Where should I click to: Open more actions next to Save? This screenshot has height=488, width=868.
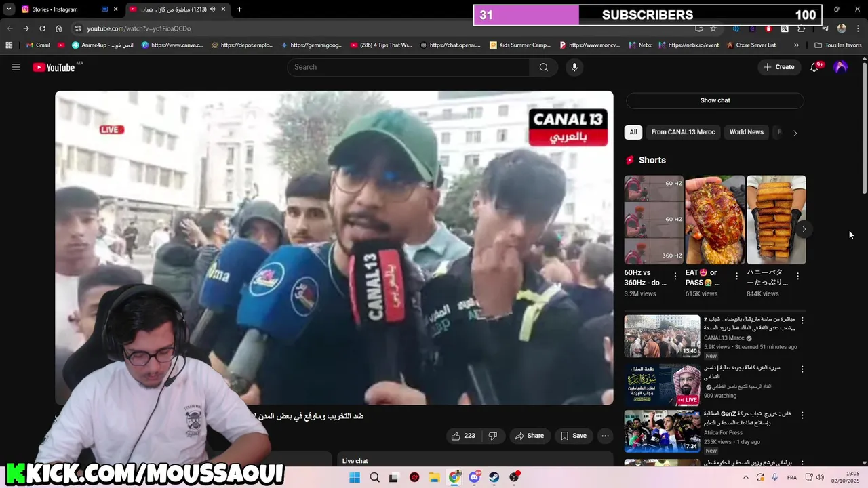tap(605, 436)
